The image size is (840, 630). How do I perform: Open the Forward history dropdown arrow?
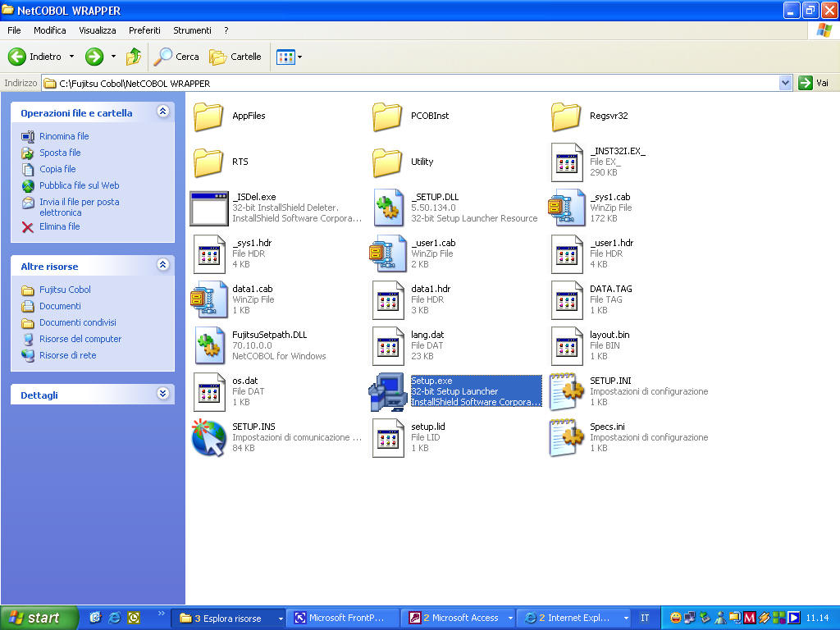(x=113, y=57)
